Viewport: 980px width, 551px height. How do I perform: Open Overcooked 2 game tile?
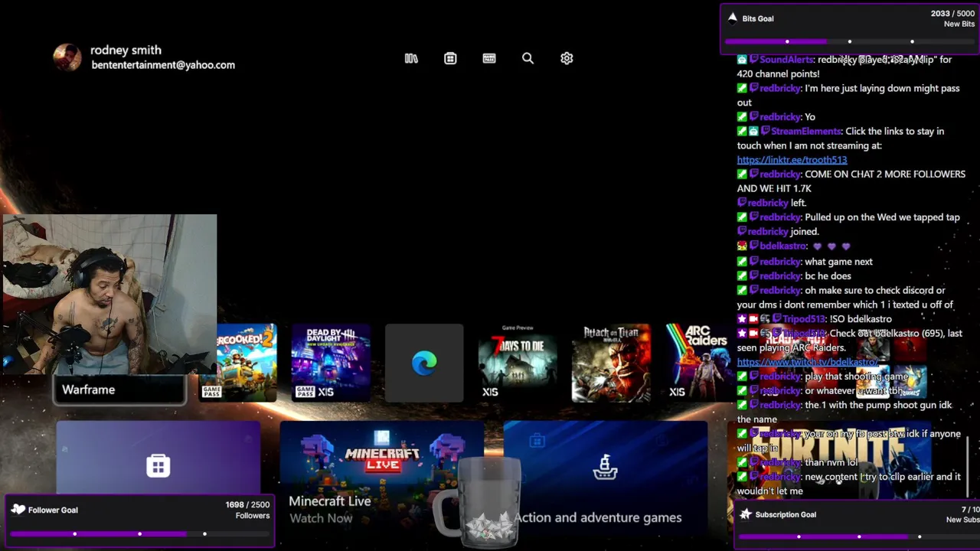247,363
